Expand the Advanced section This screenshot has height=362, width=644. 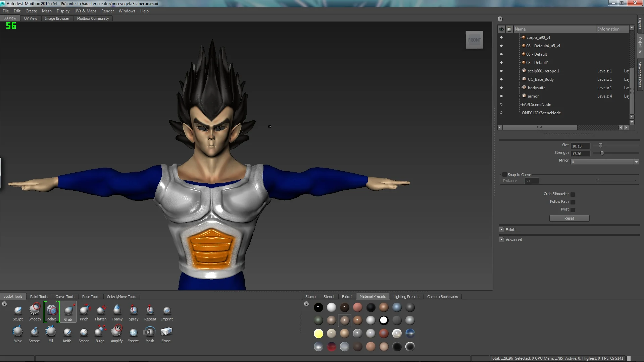pos(501,240)
